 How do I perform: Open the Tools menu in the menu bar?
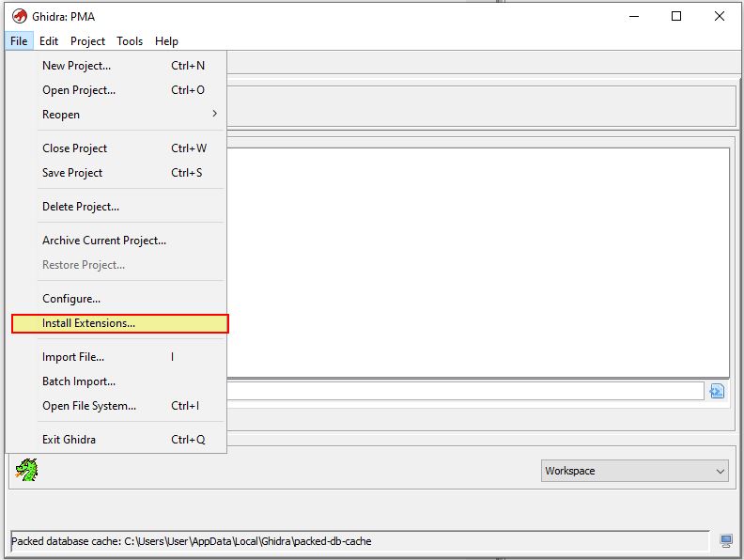[x=130, y=41]
